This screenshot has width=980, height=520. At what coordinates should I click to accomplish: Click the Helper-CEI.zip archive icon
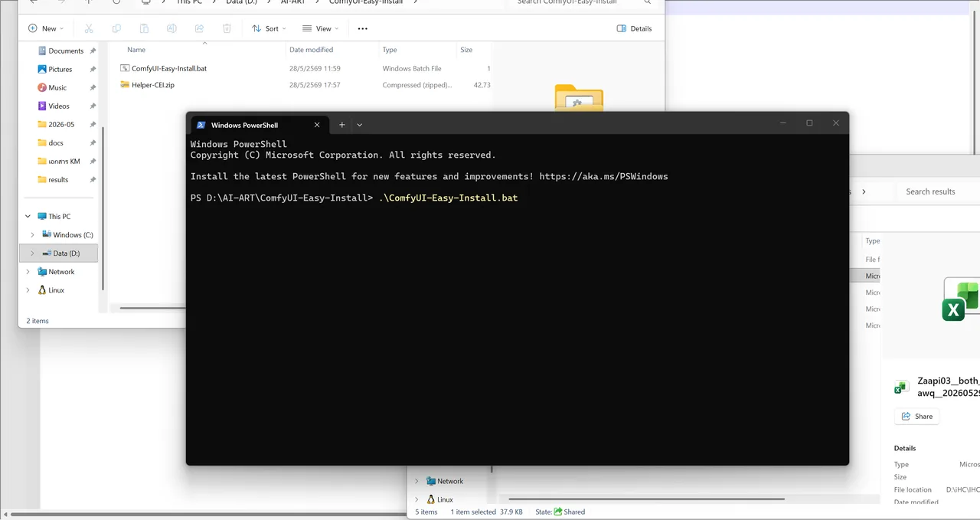pyautogui.click(x=125, y=85)
